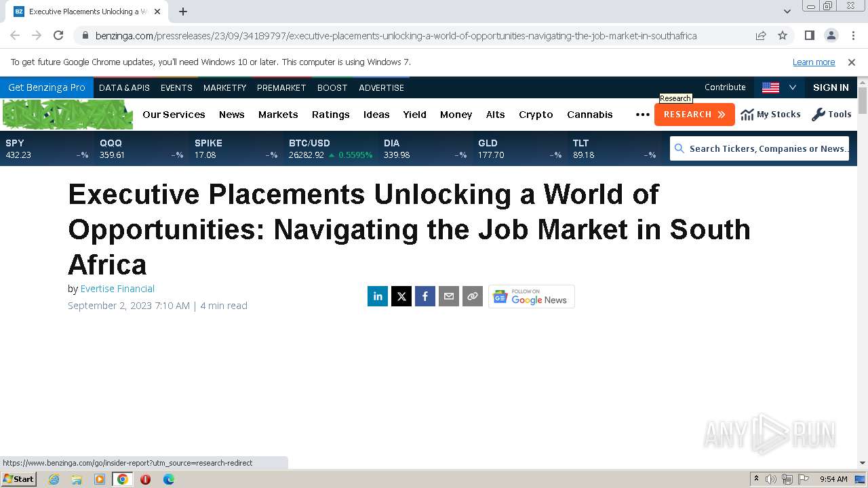Copy article link icon
The height and width of the screenshot is (488, 868).
pyautogui.click(x=473, y=296)
